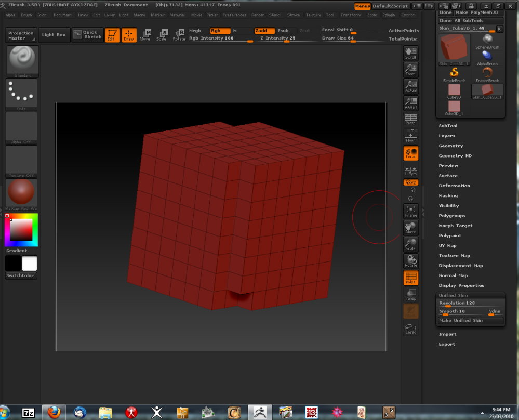
Task: Open the Deformation panel
Action: (x=455, y=186)
